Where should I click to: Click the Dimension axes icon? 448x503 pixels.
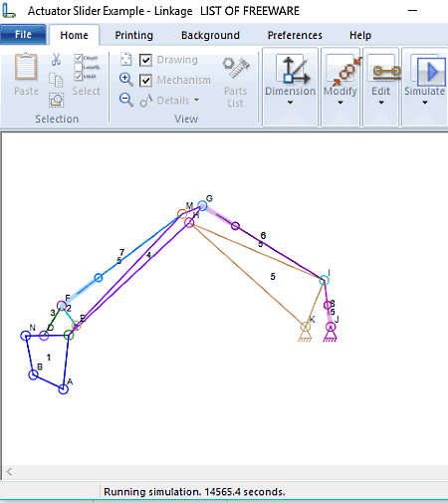tap(293, 70)
